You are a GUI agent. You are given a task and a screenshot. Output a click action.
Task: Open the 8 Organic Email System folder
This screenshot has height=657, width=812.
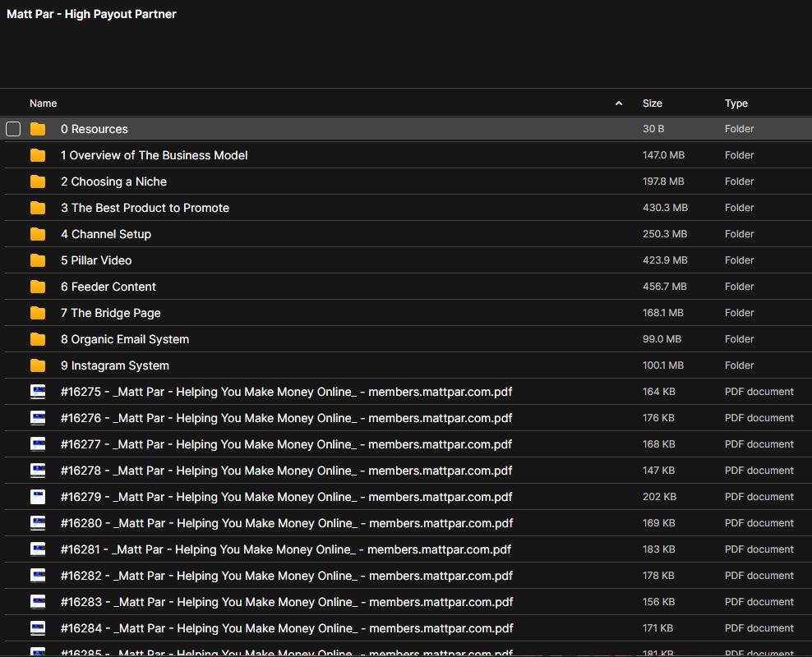[x=124, y=339]
